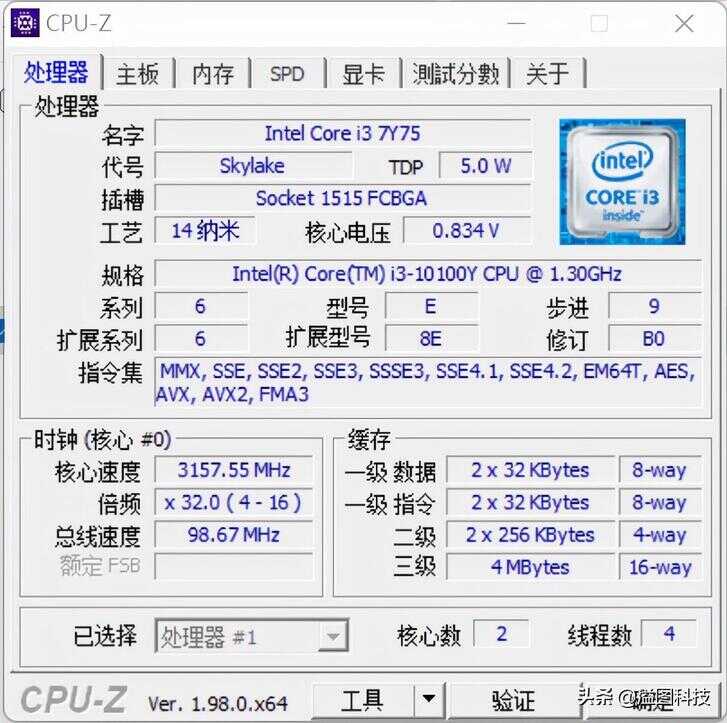
Task: Click the 工具 tools button
Action: click(364, 699)
